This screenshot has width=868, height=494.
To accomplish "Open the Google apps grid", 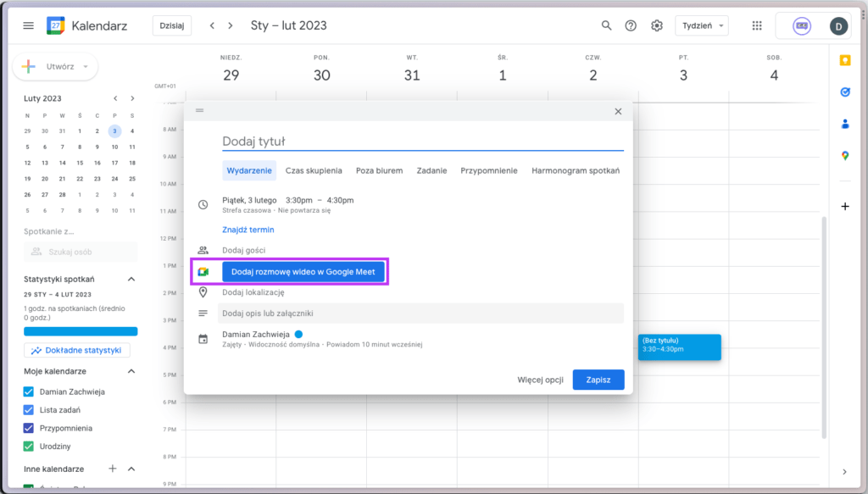I will [757, 25].
